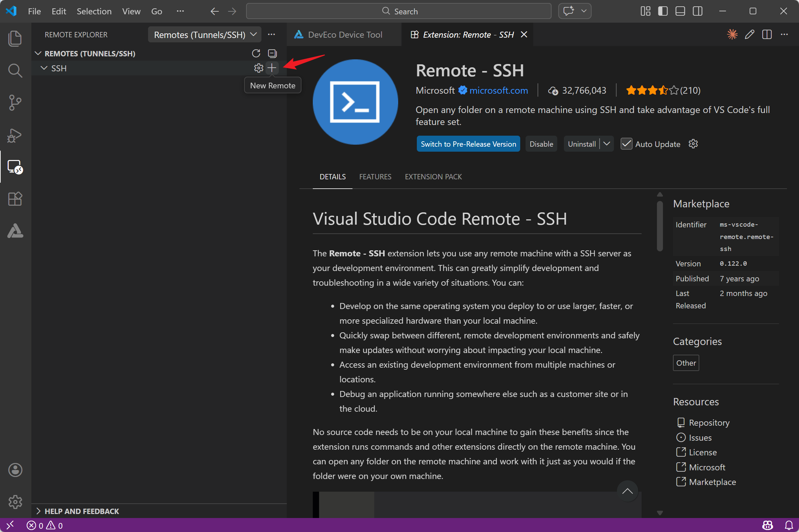The image size is (799, 532).
Task: Open DevEco Device Tool activity icon
Action: [x=15, y=231]
